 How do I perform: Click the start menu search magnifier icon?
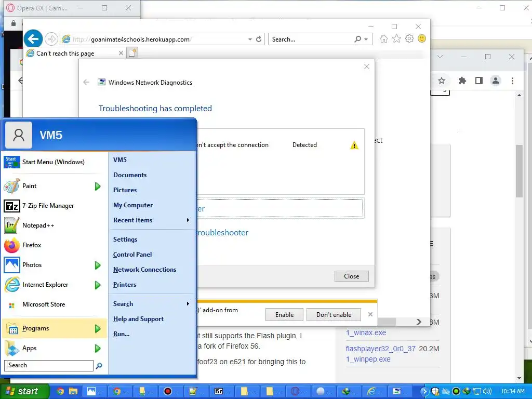tap(99, 366)
